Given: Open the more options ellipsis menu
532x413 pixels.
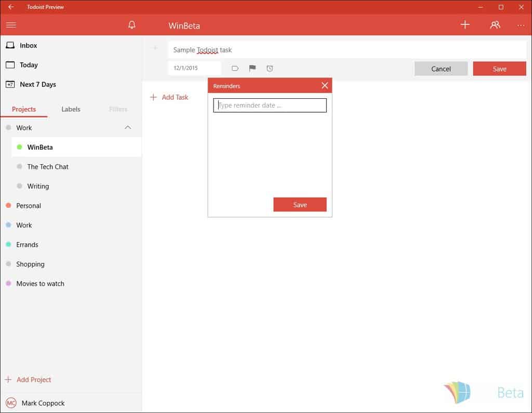Looking at the screenshot, I should [x=521, y=25].
